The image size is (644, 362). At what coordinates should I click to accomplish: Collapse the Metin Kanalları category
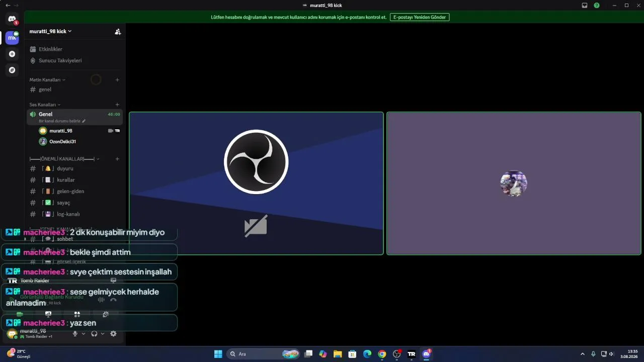point(47,79)
